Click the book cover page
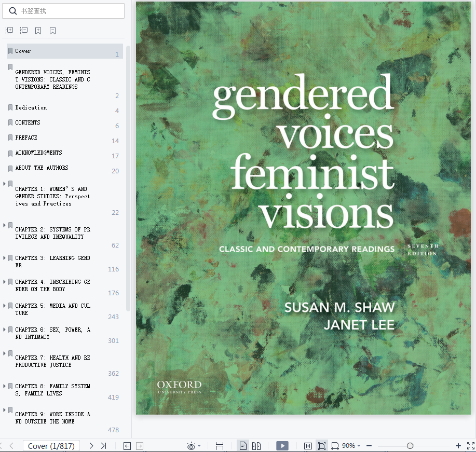The width and height of the screenshot is (476, 452). point(303,208)
